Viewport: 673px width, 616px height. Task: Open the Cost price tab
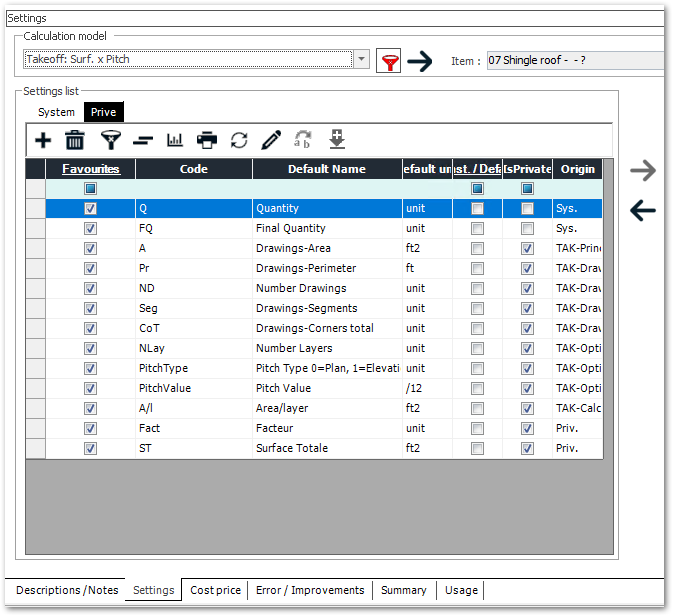(x=215, y=591)
